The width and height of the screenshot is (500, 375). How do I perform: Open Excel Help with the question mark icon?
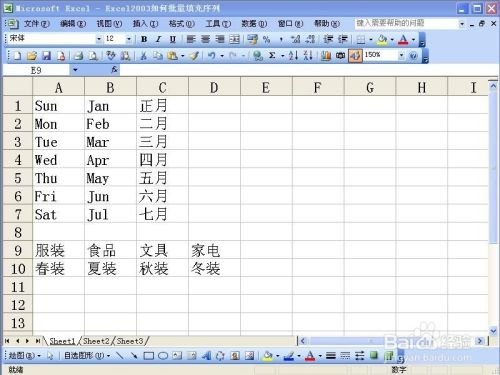(413, 56)
